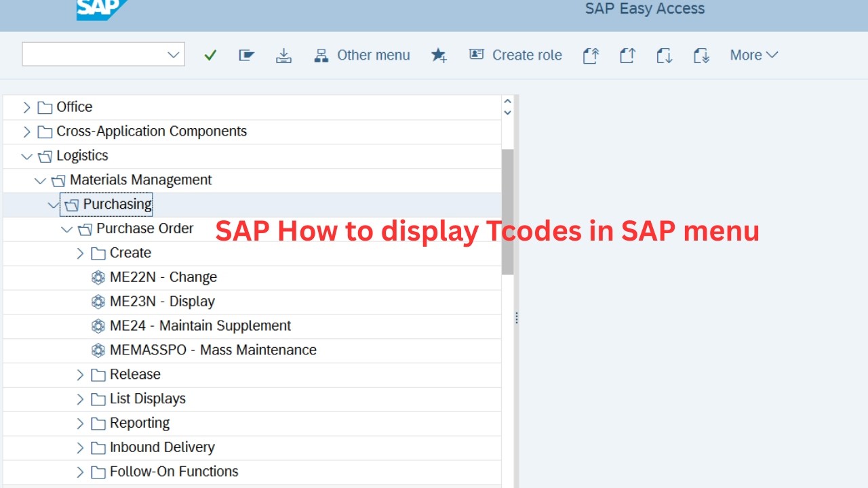The width and height of the screenshot is (868, 488).
Task: Select the Release folder label
Action: click(x=136, y=375)
